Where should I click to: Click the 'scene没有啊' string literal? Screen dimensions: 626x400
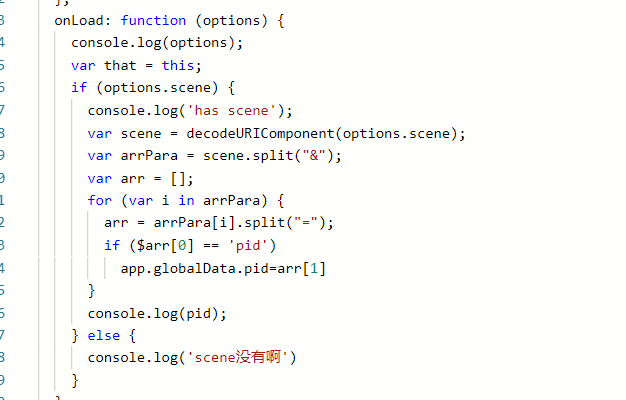coord(237,357)
